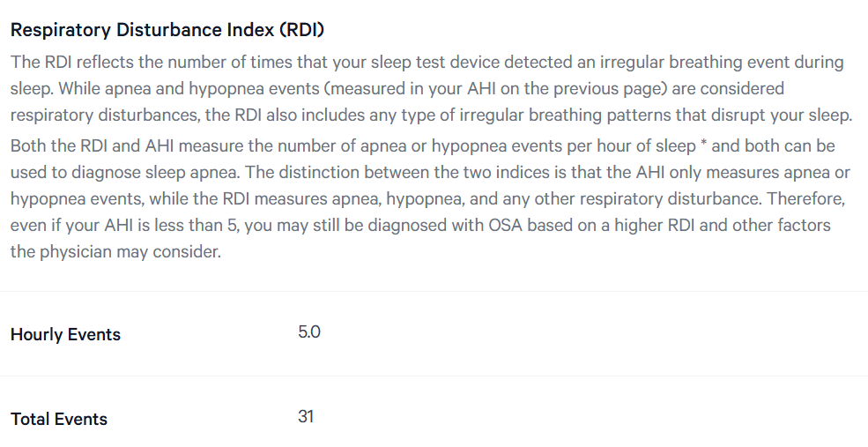The width and height of the screenshot is (868, 447).
Task: Click the Hourly Events label
Action: [65, 334]
